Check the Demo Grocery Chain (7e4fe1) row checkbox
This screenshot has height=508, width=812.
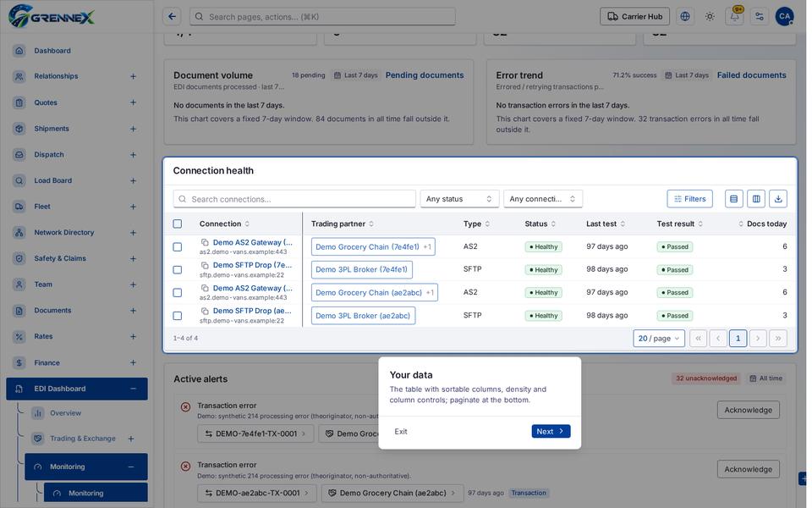click(177, 247)
